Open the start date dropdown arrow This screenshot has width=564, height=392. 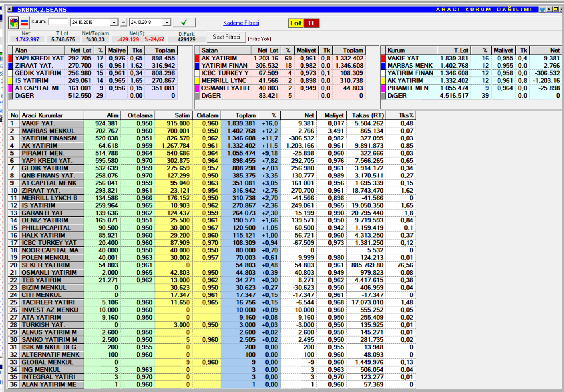point(114,22)
